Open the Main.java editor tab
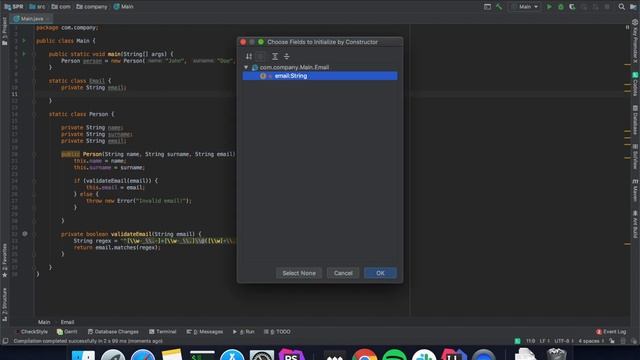The image size is (640, 360). click(x=31, y=19)
